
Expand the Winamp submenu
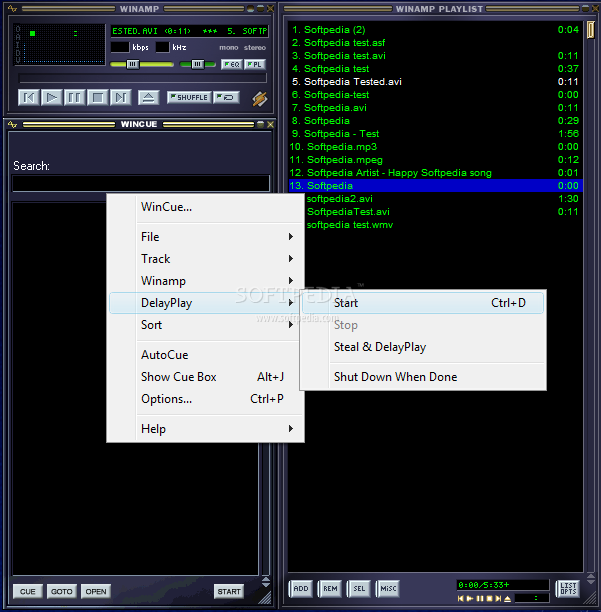pos(205,281)
